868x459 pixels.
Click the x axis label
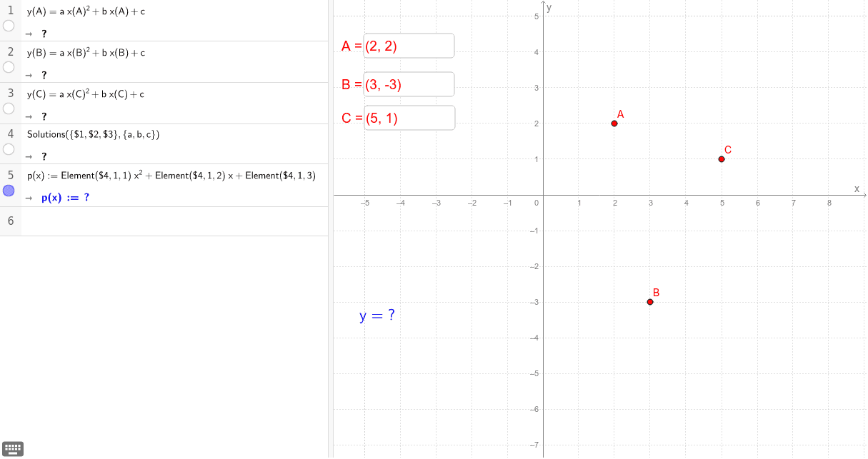pos(857,188)
